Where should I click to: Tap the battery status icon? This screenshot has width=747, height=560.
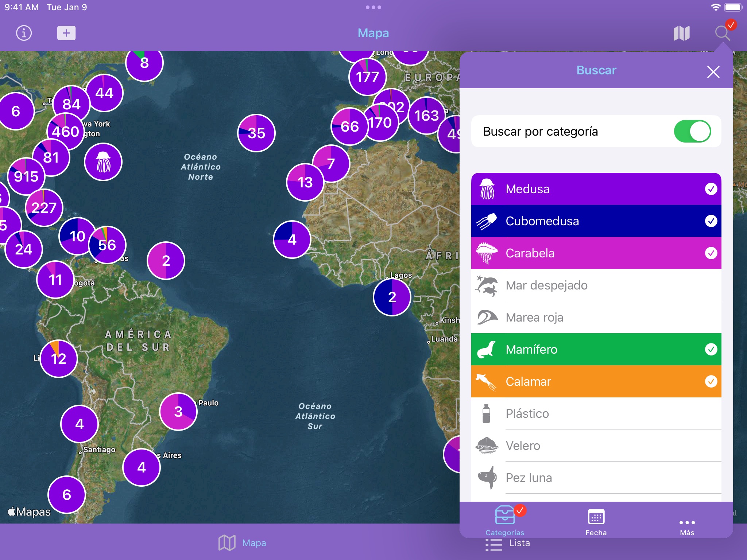(734, 7)
